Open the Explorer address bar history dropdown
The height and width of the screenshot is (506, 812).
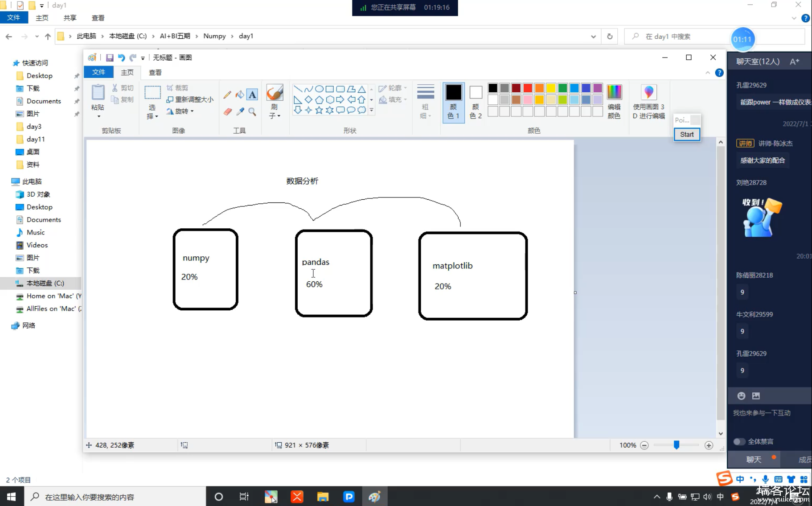point(593,37)
